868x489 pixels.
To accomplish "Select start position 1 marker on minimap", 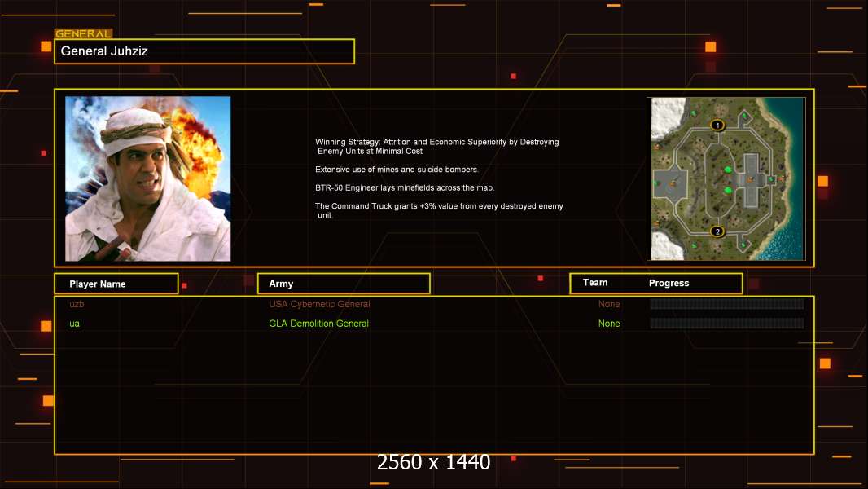I will 717,126.
